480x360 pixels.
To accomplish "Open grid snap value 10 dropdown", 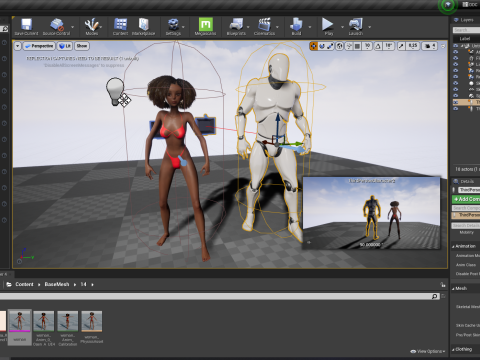I will click(367, 46).
